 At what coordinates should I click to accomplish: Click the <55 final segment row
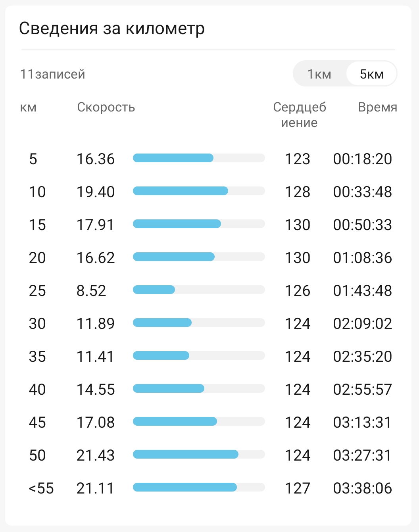209,488
